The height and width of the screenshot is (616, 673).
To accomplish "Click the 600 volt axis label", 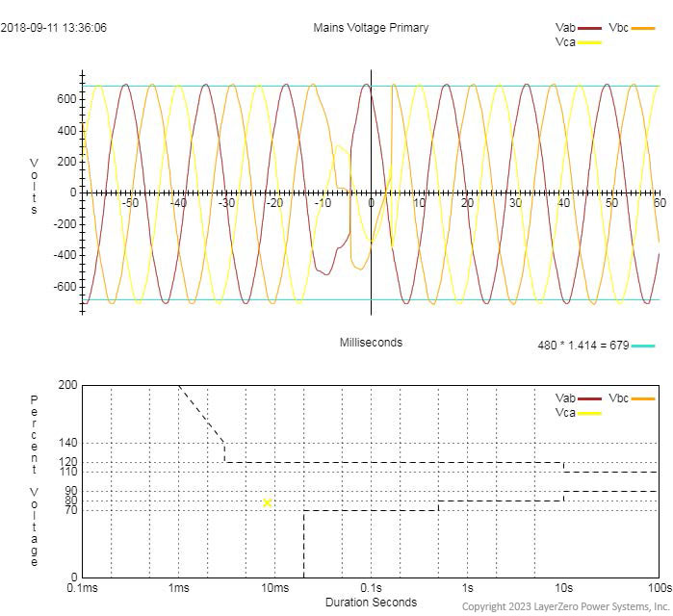I will pyautogui.click(x=66, y=99).
